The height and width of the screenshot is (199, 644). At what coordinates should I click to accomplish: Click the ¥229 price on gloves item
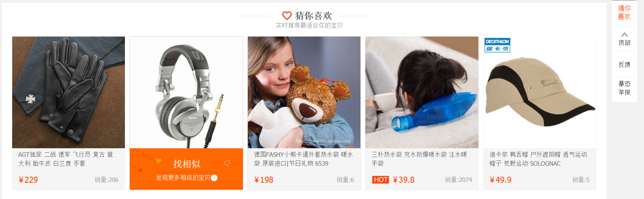(x=28, y=180)
